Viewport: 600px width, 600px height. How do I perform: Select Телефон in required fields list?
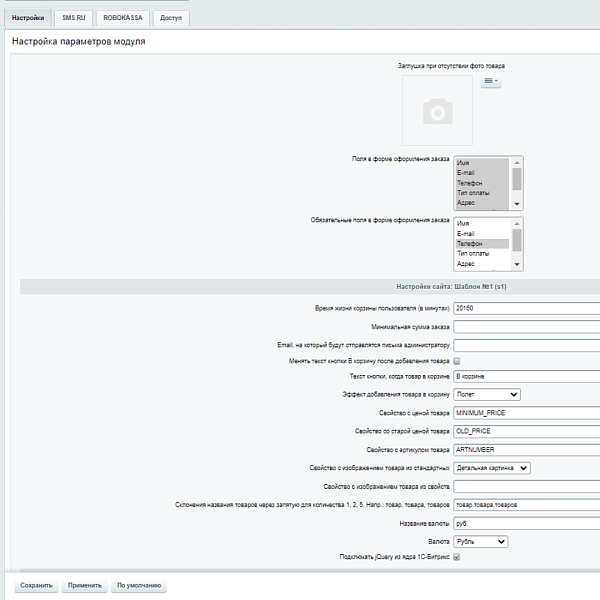[482, 243]
